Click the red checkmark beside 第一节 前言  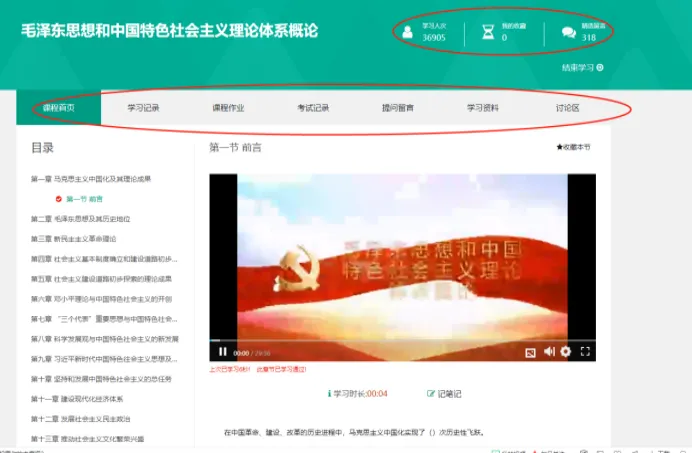click(59, 199)
